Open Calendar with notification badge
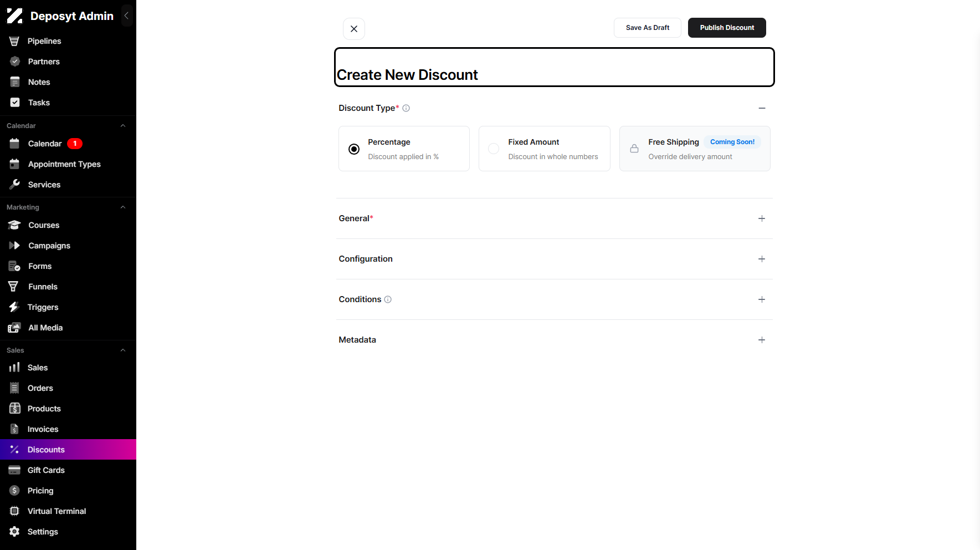980x550 pixels. [68, 144]
